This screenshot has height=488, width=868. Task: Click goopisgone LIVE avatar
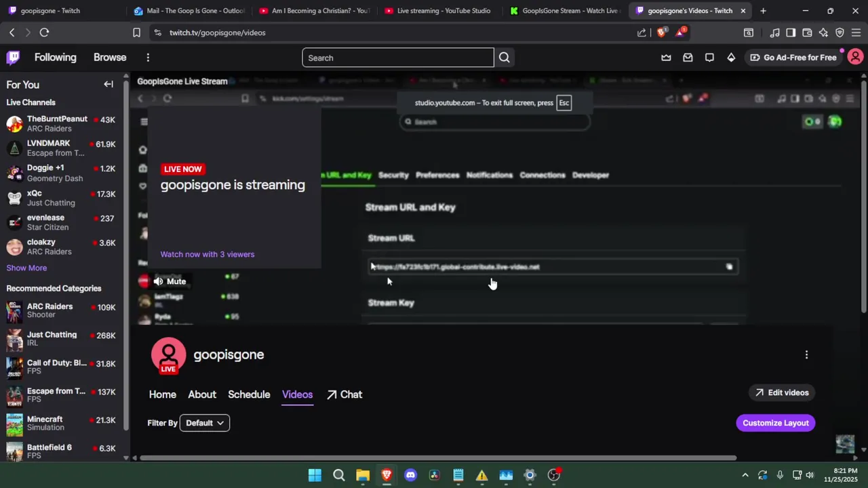pyautogui.click(x=168, y=356)
